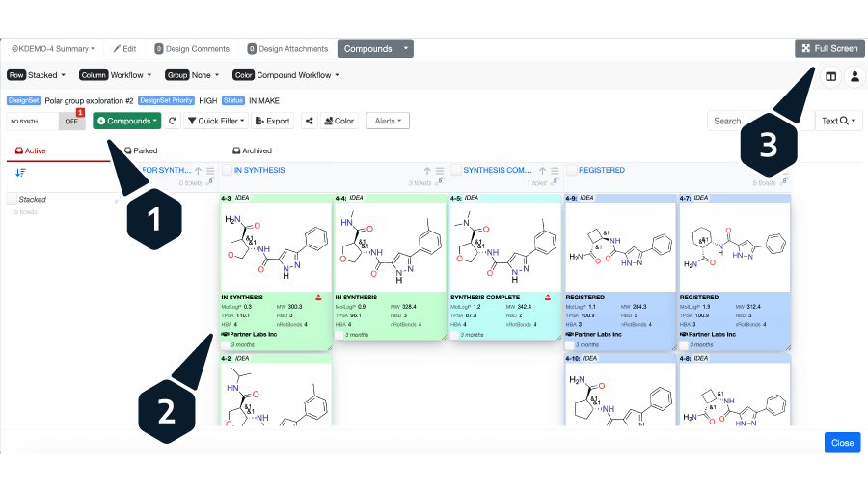Check the IN SYNTHESIS column checkbox
The width and height of the screenshot is (868, 492).
227,170
